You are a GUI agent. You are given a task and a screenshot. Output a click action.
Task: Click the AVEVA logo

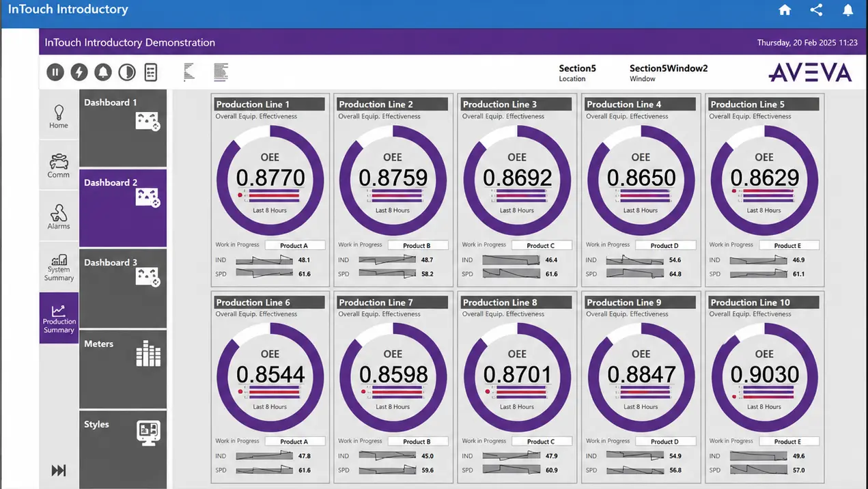coord(809,72)
